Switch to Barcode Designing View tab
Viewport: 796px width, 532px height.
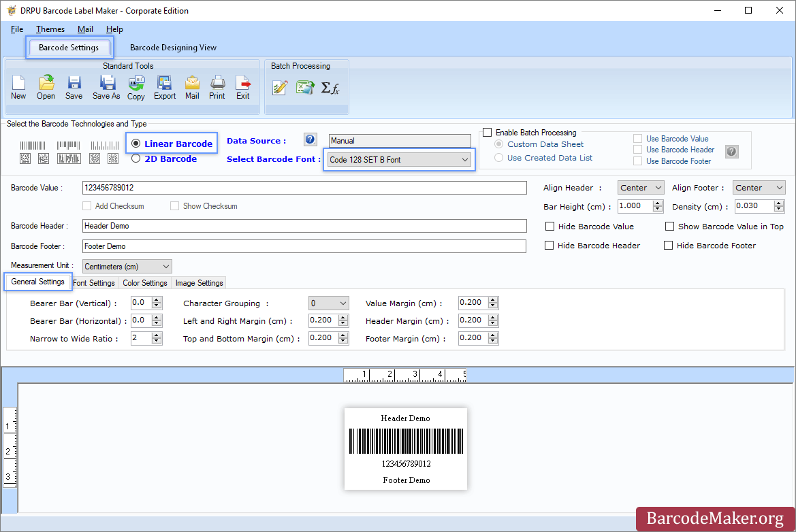tap(173, 48)
